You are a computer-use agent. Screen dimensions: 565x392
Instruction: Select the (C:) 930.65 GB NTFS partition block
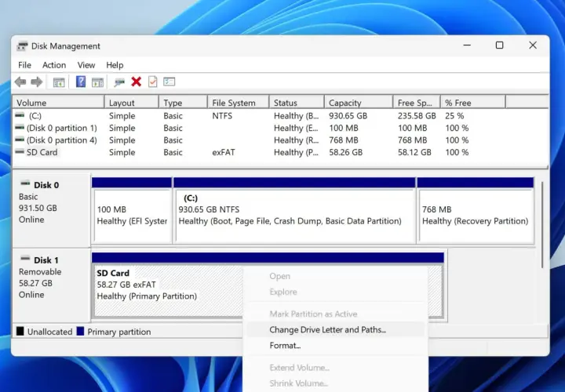(294, 210)
